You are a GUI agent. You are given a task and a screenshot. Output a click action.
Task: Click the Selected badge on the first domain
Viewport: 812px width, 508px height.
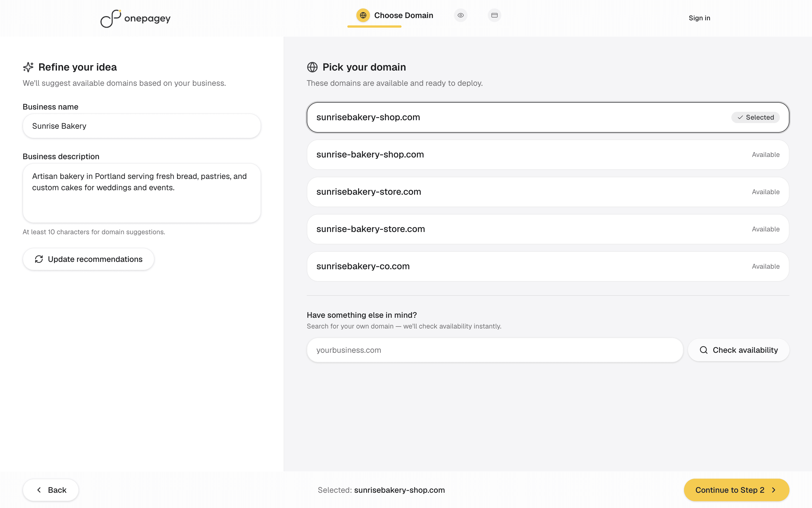pyautogui.click(x=756, y=117)
